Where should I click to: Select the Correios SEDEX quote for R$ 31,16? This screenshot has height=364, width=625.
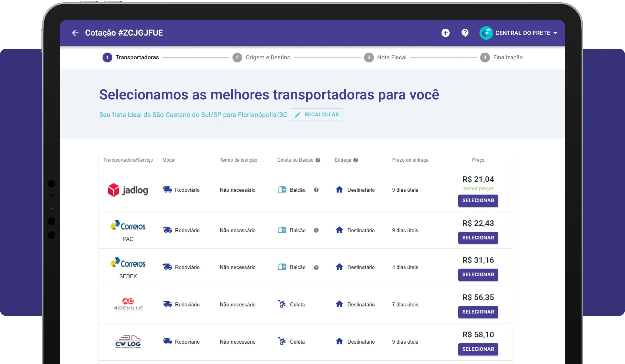click(478, 275)
